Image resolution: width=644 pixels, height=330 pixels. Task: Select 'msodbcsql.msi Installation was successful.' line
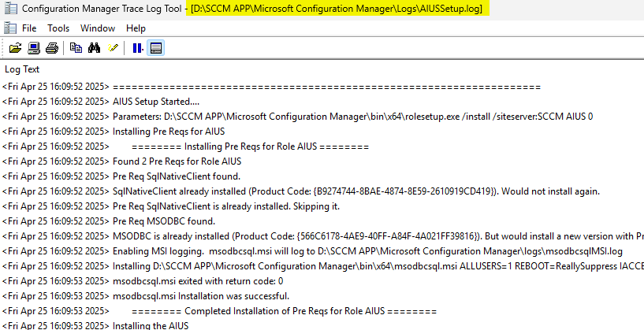322,296
